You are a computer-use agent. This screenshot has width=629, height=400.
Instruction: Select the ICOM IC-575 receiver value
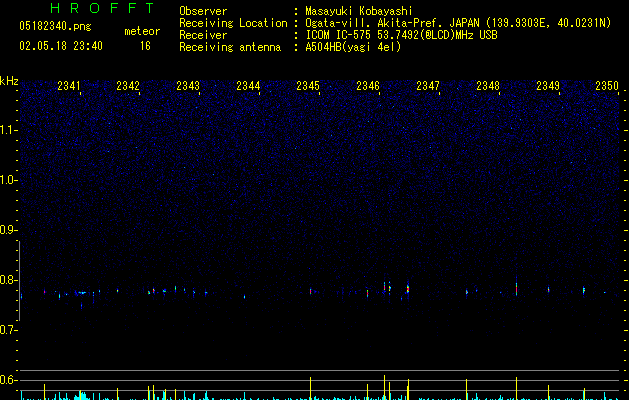click(401, 35)
